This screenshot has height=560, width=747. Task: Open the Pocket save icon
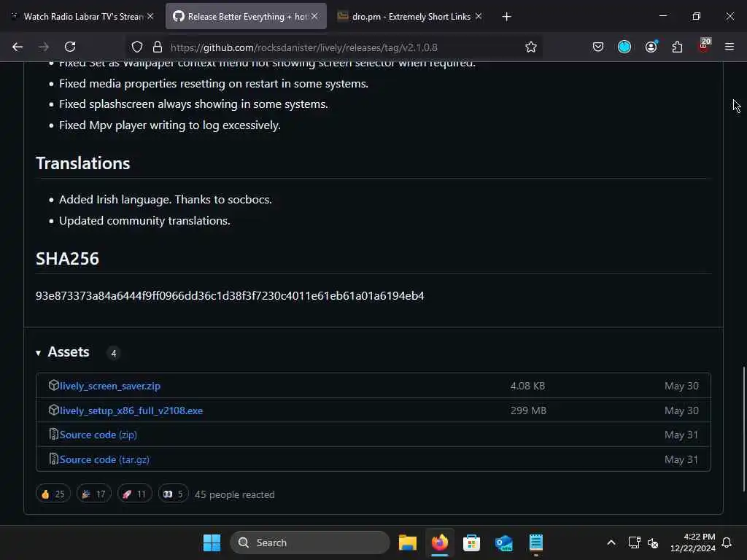(x=598, y=47)
